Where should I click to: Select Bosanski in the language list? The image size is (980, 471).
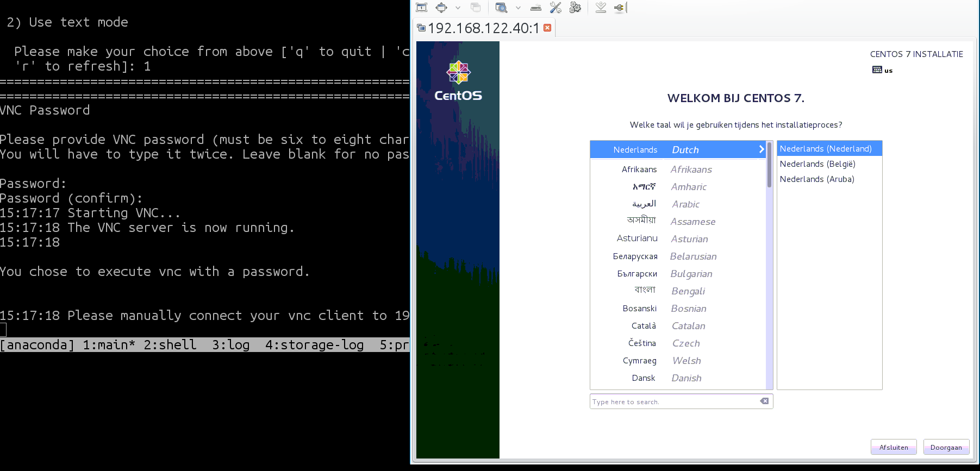678,309
